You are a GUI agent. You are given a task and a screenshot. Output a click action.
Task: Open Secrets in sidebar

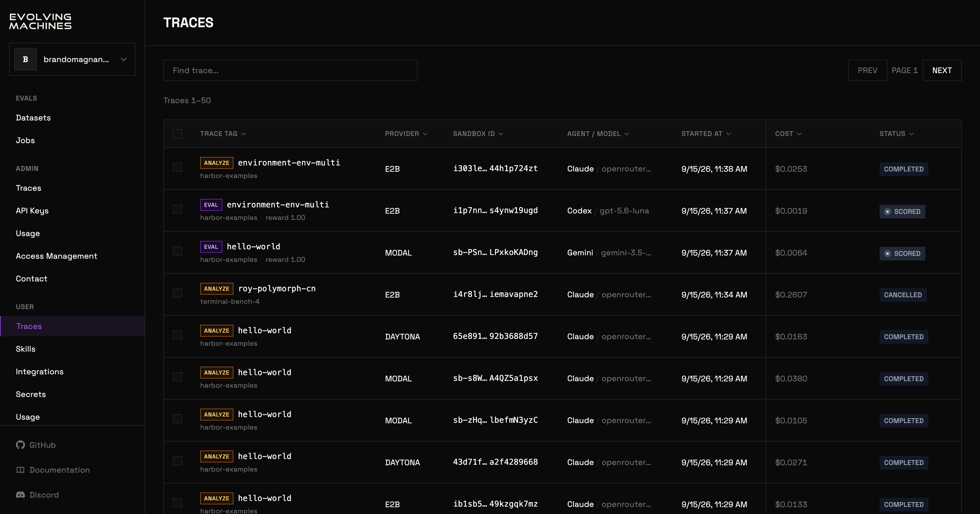(x=31, y=394)
